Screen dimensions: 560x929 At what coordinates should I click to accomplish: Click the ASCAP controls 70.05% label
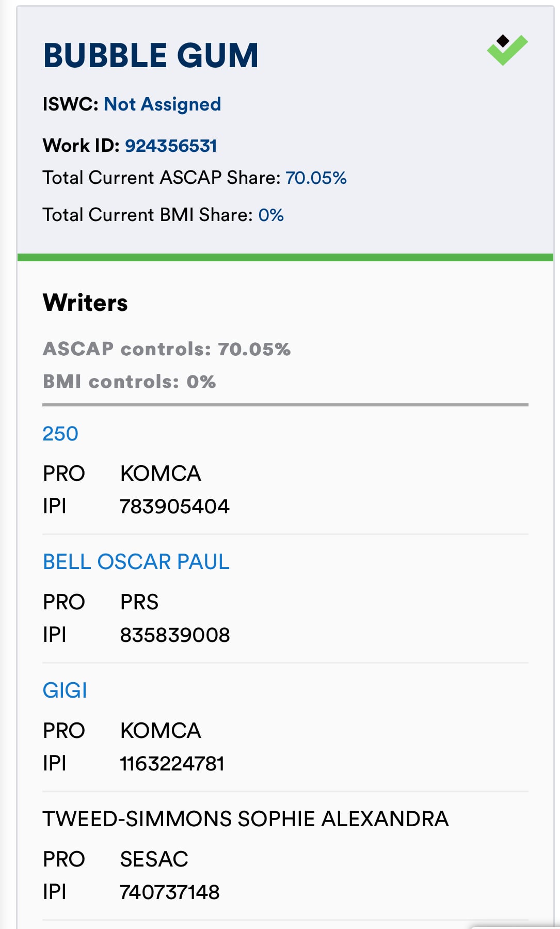(x=167, y=349)
